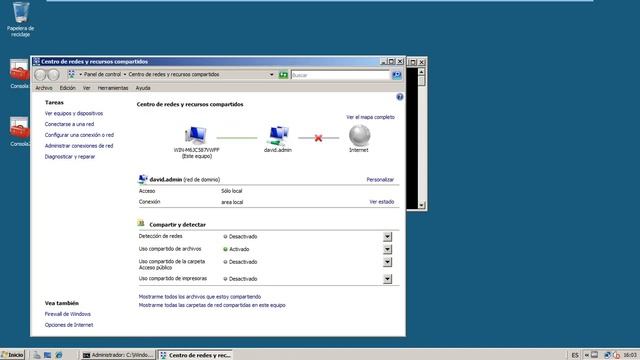Open Opciones de Internet link
The height and width of the screenshot is (360, 640).
click(x=69, y=325)
